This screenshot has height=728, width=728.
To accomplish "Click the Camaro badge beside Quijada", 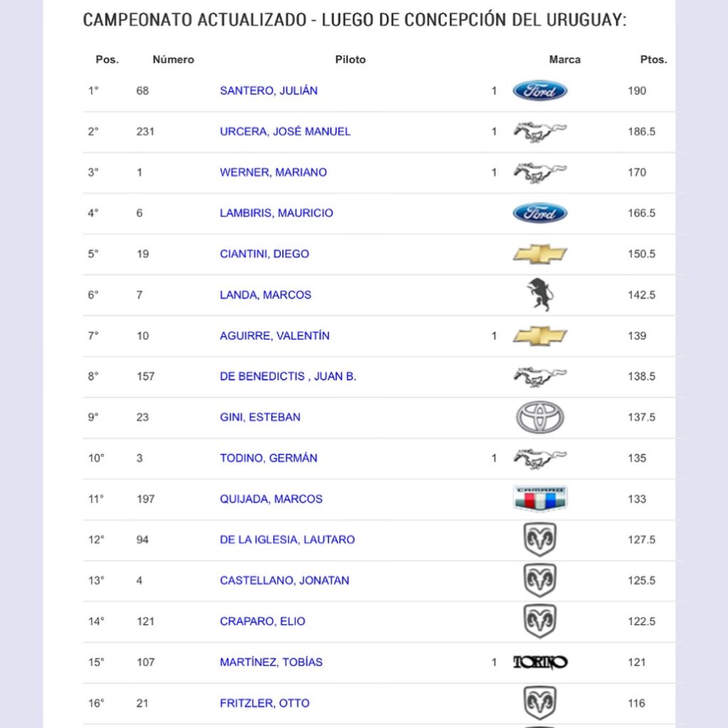I will [540, 498].
